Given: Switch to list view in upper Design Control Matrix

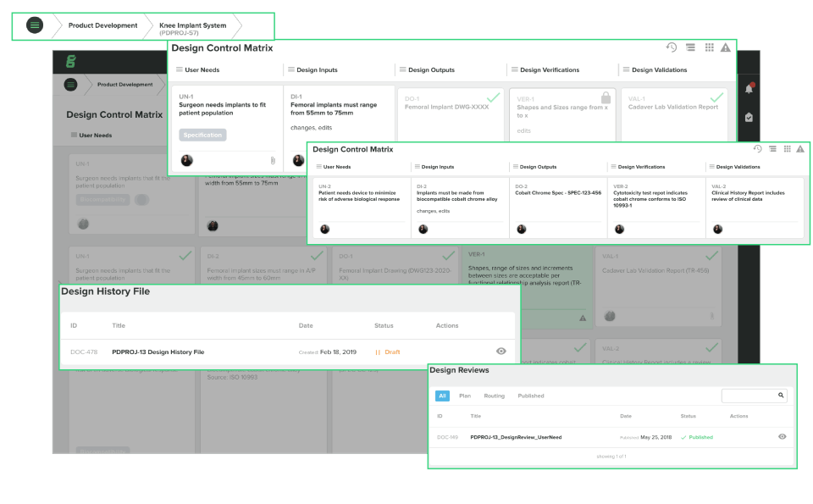Looking at the screenshot, I should tap(691, 47).
